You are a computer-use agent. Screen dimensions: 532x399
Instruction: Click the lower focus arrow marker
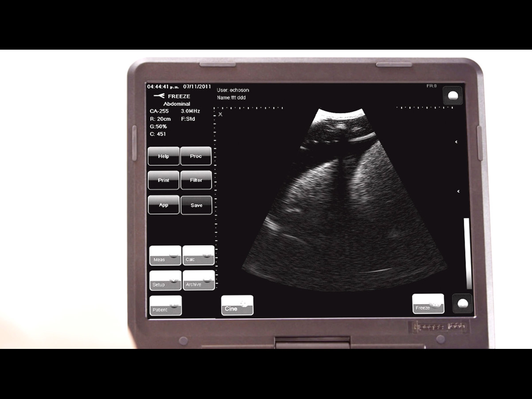pos(458,192)
